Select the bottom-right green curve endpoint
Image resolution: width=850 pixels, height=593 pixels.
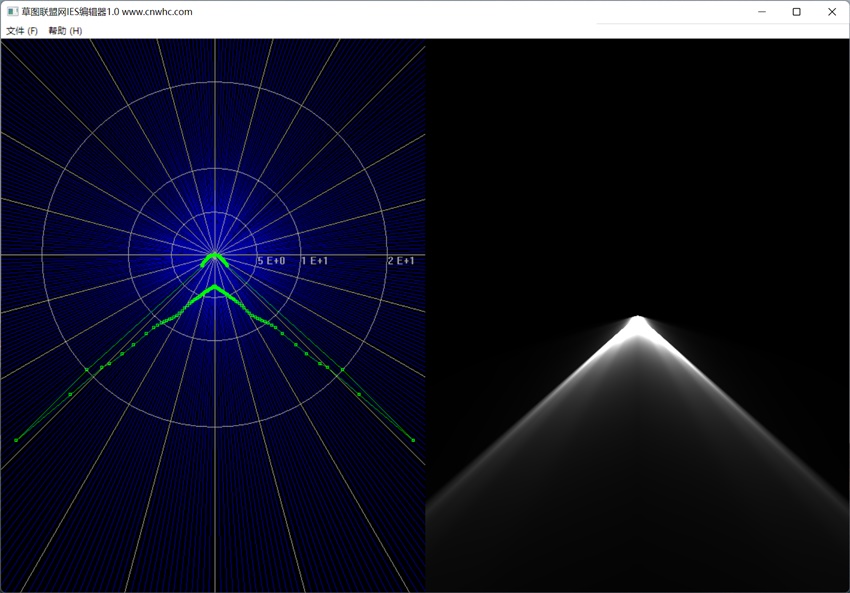click(x=413, y=440)
